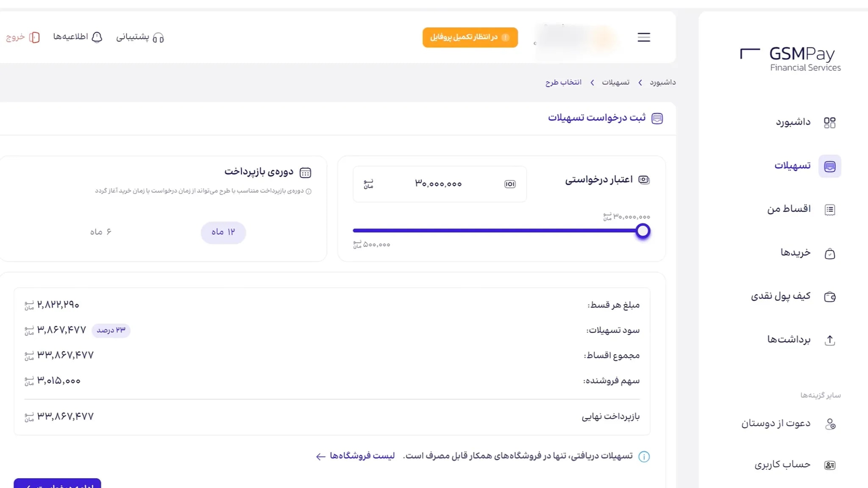
Task: Click the خریدها purchases icon
Action: point(829,253)
